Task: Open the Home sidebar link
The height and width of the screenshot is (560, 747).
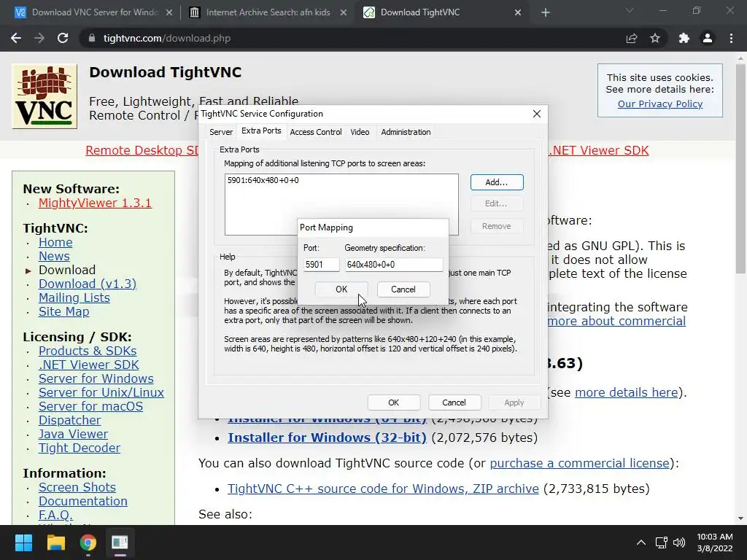Action: (x=55, y=242)
